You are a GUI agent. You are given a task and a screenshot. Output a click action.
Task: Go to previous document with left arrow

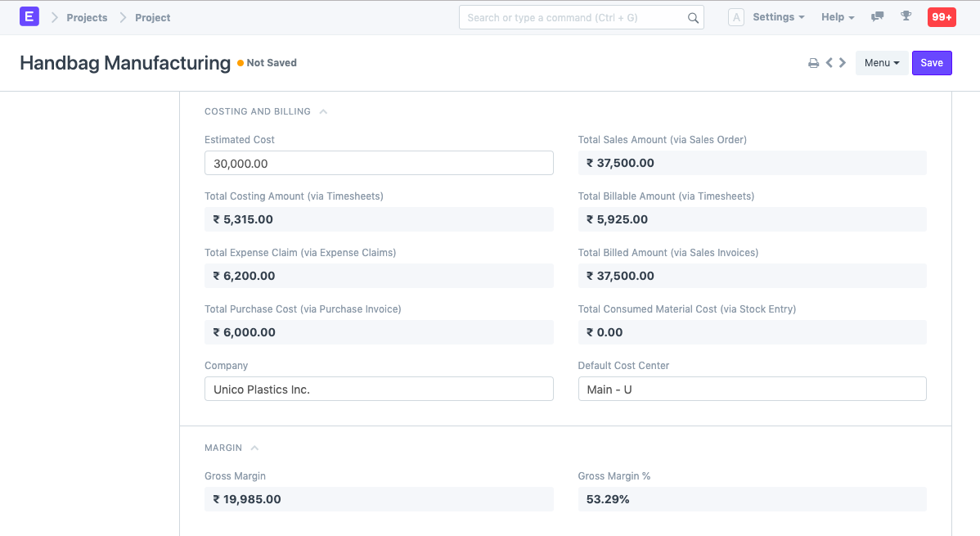(829, 61)
